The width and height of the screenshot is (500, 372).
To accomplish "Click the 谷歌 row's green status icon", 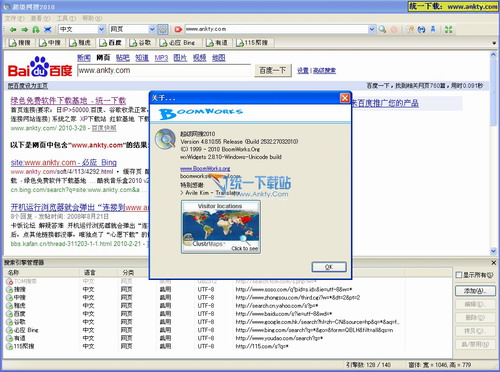I will click(9, 322).
